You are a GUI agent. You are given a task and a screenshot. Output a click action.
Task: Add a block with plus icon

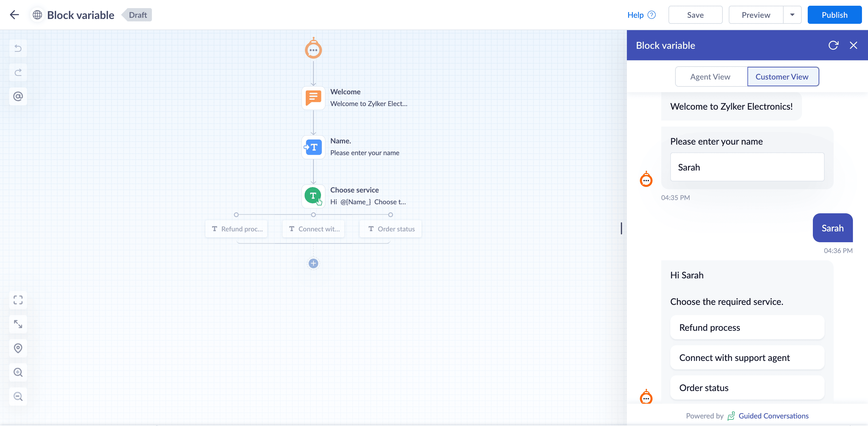point(313,263)
